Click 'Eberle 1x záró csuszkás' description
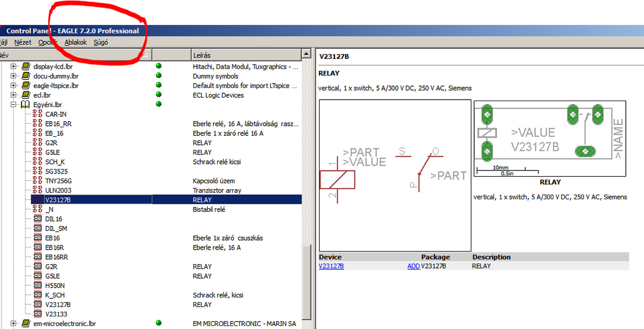The image size is (644, 329). [228, 238]
